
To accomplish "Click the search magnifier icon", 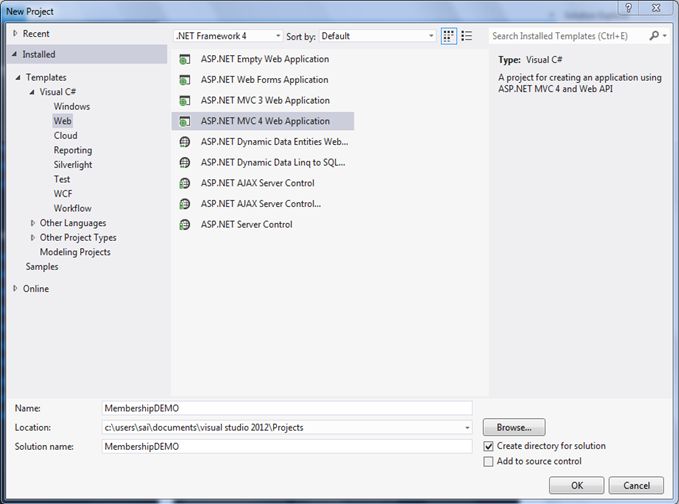I will coord(654,36).
